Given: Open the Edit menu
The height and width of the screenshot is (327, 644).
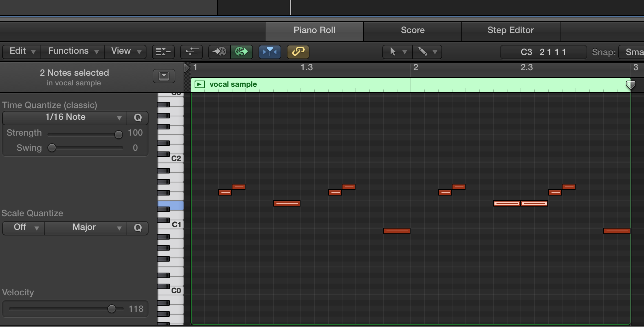Looking at the screenshot, I should click(x=22, y=52).
